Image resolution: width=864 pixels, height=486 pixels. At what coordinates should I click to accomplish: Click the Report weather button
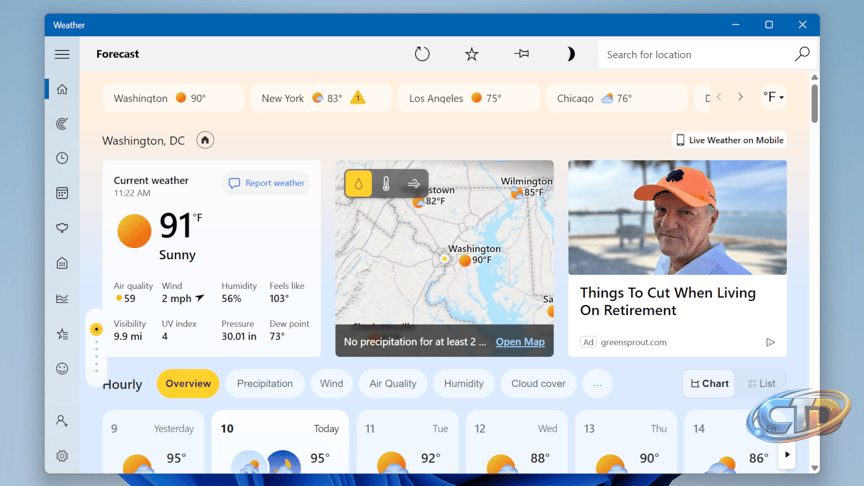(x=266, y=183)
